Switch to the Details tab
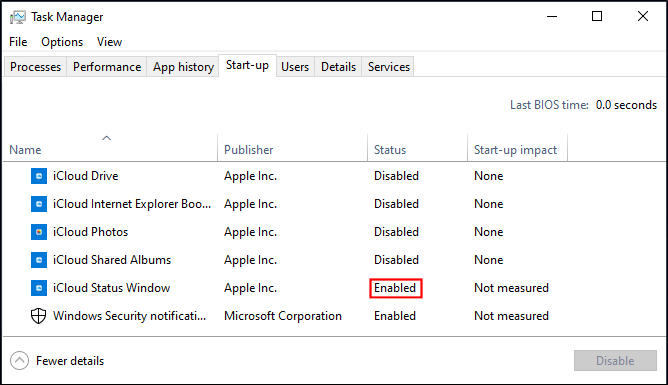Screen dimensions: 668x385 click(338, 67)
